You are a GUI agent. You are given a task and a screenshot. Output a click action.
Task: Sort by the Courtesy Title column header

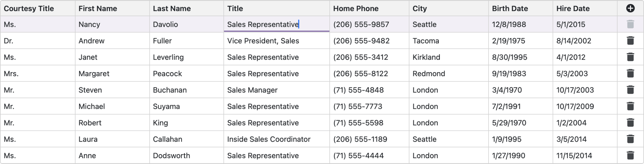tap(29, 9)
